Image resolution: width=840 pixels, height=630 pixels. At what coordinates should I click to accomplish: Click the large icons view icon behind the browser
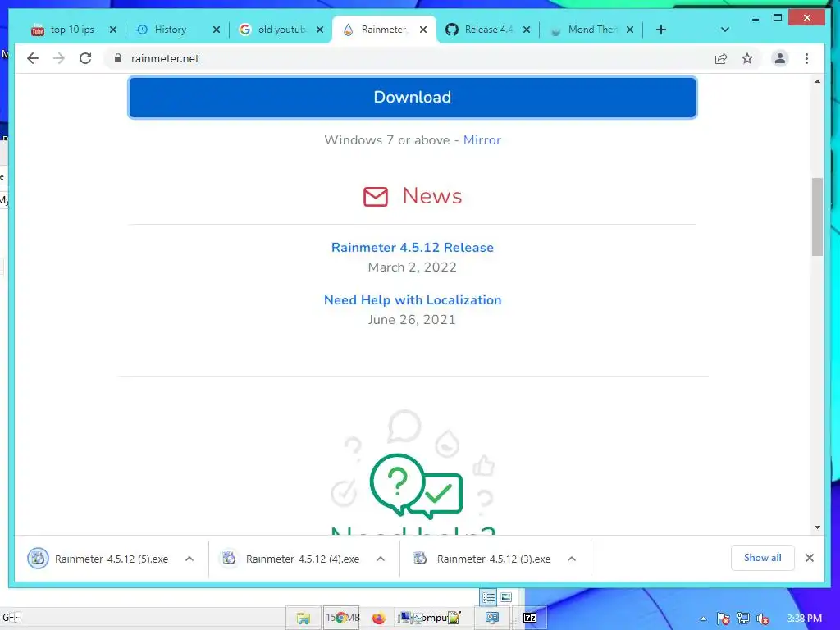pyautogui.click(x=505, y=597)
